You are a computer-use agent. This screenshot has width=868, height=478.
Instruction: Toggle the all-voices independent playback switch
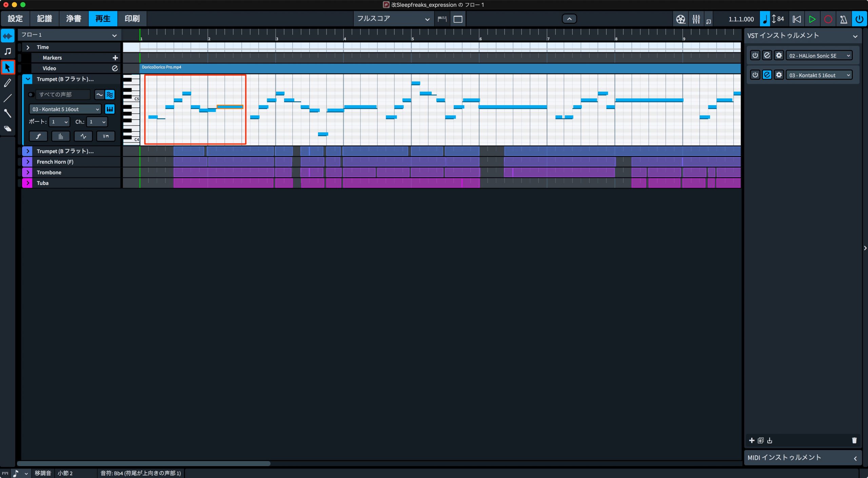(x=31, y=95)
